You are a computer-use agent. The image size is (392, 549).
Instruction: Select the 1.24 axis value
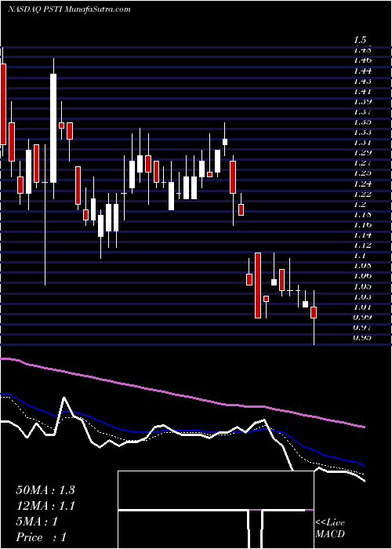(363, 184)
